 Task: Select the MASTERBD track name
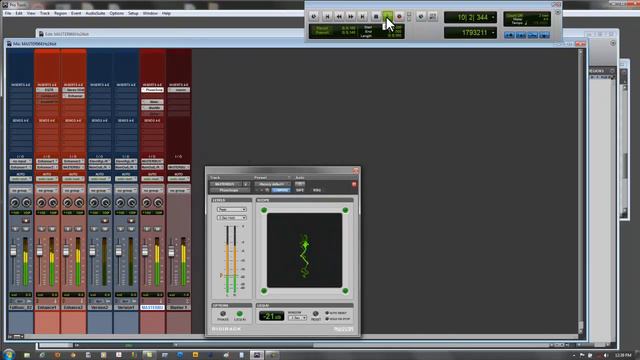pyautogui.click(x=152, y=307)
